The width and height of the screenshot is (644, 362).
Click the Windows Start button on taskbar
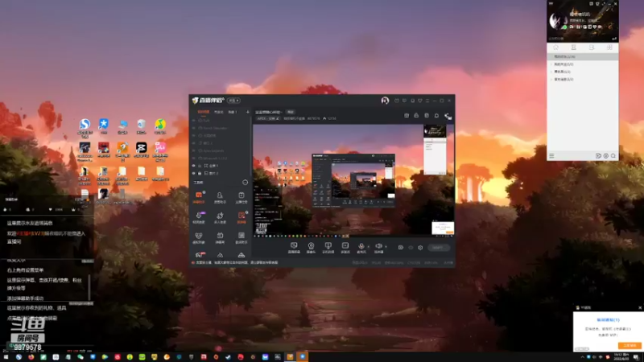pyautogui.click(x=6, y=357)
